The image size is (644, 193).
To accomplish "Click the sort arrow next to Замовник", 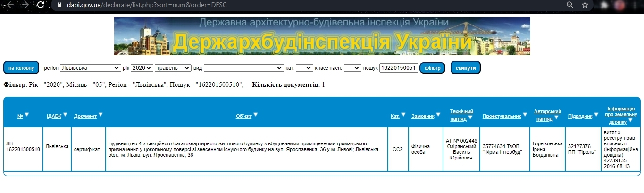I will 438,114.
